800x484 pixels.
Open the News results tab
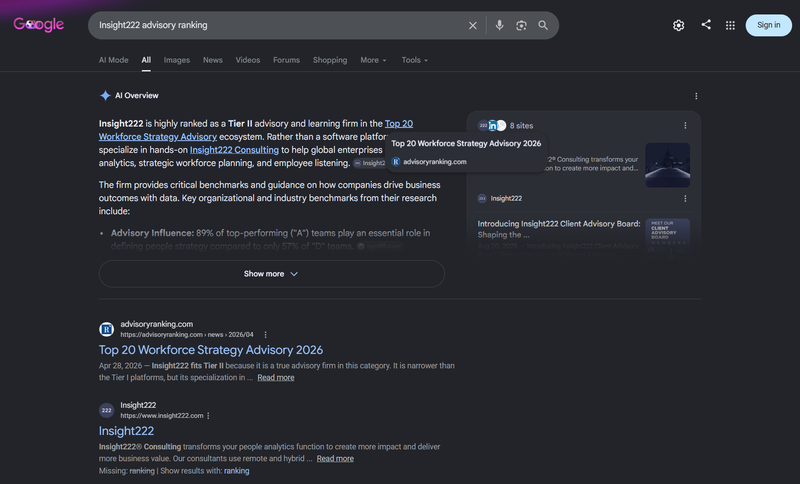pos(213,60)
